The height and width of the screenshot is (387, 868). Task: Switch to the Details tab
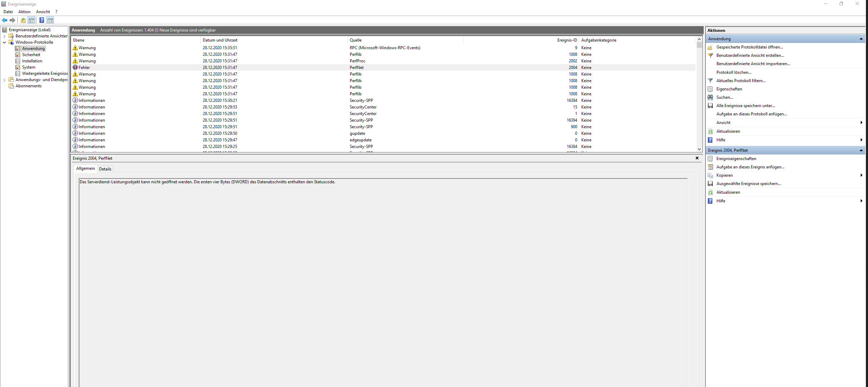[x=105, y=169]
